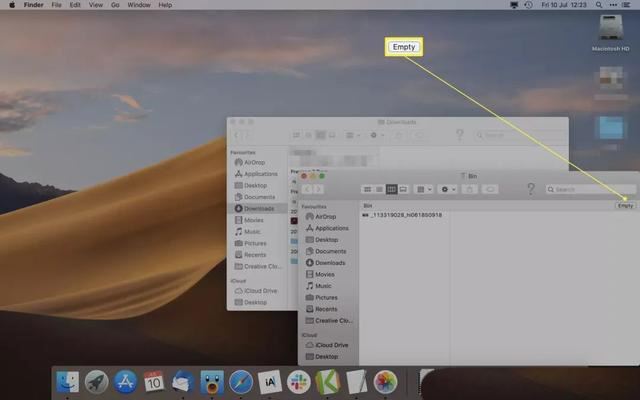Screen dimensions: 640x400
Task: Open AirDrop in the Bin window sidebar
Action: pos(325,216)
